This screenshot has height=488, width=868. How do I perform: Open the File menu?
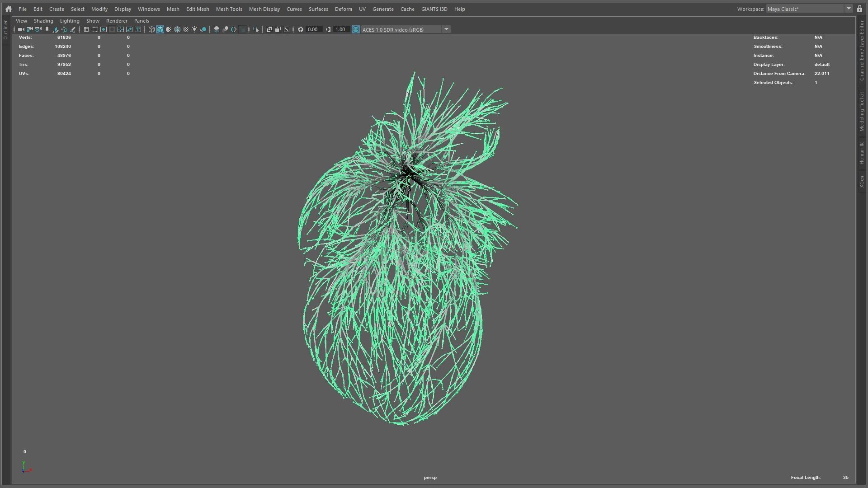(22, 9)
